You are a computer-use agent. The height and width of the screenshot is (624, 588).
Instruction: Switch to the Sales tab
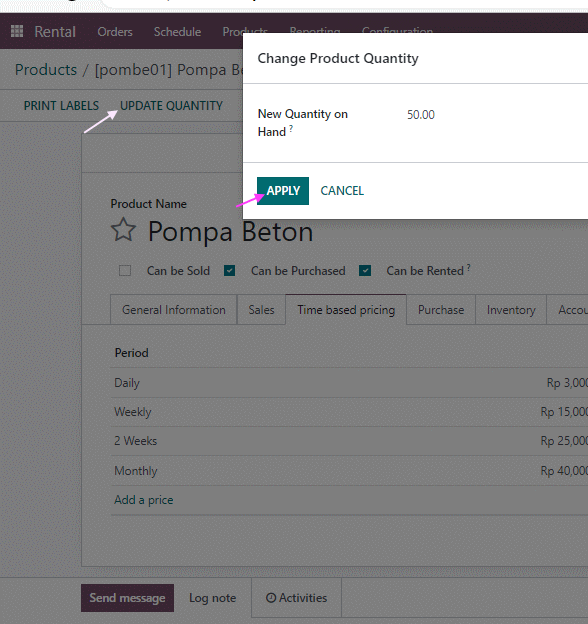pos(261,310)
